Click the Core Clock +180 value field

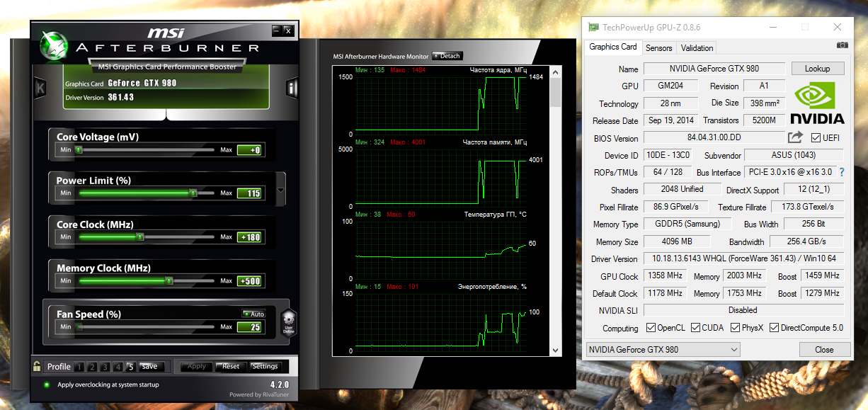pyautogui.click(x=250, y=237)
